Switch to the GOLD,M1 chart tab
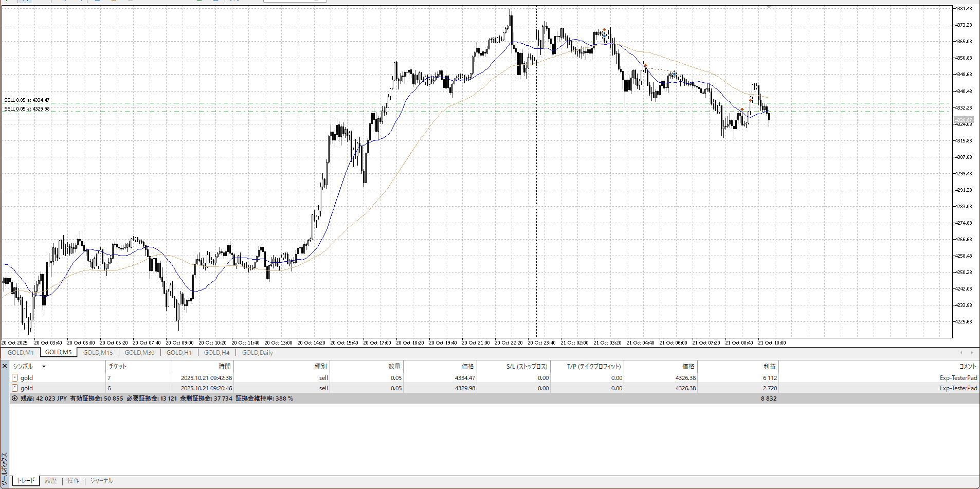980x489 pixels. point(21,353)
